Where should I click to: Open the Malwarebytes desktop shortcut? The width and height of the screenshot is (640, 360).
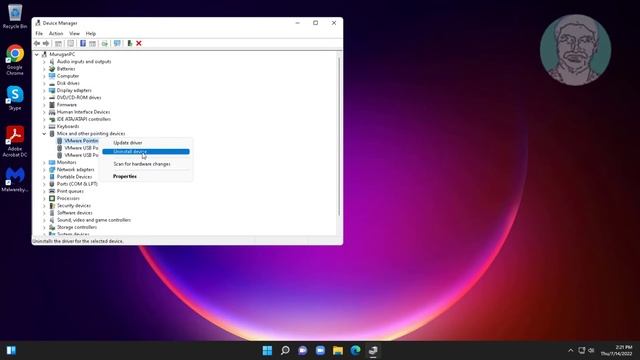click(x=15, y=180)
